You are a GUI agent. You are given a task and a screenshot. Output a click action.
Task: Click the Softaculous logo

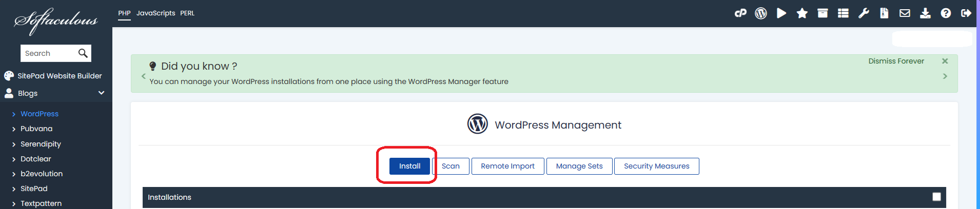click(x=55, y=21)
